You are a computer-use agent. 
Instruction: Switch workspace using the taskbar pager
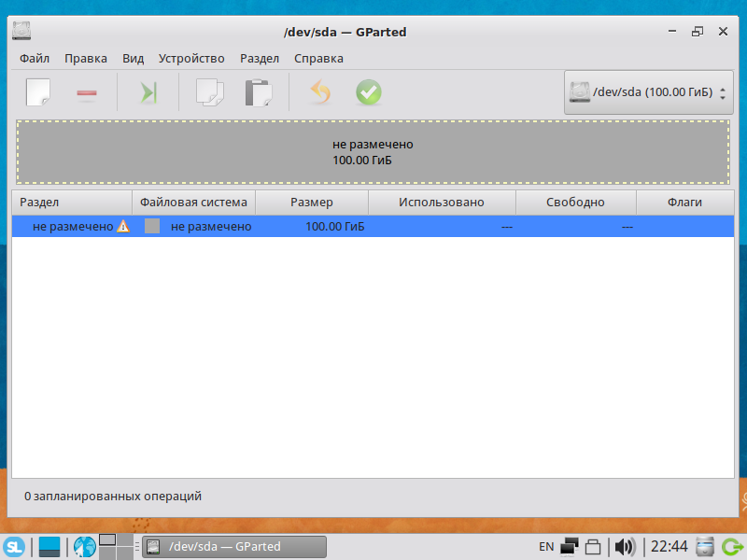(x=116, y=547)
